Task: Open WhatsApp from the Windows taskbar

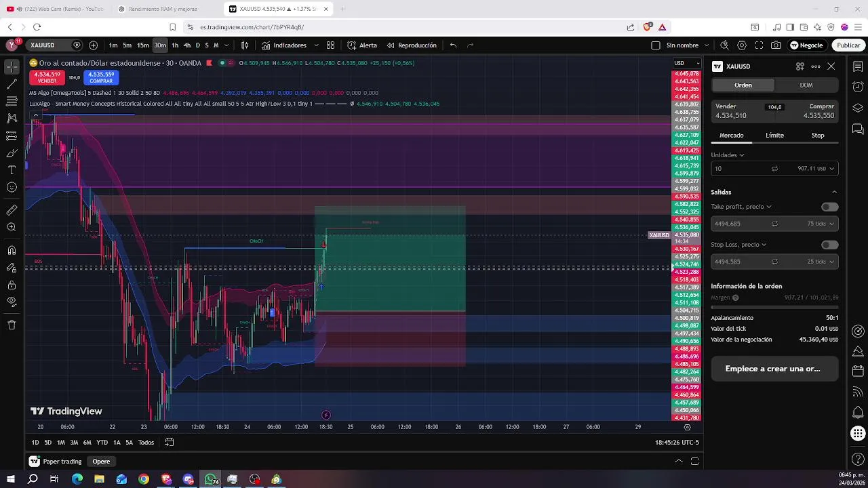Action: click(210, 479)
